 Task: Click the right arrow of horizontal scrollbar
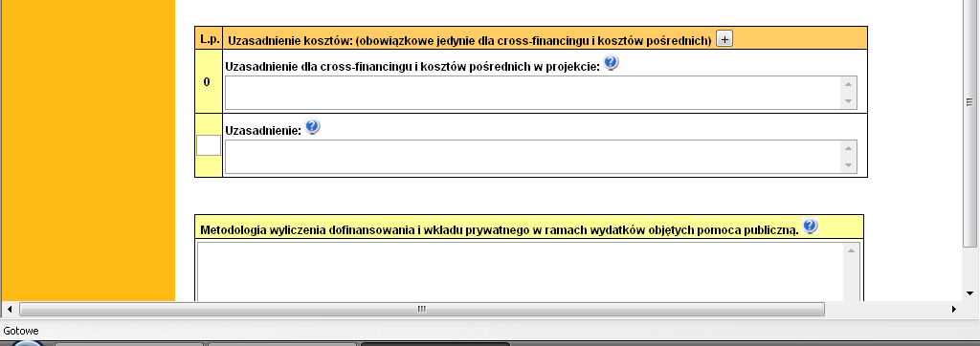click(954, 309)
